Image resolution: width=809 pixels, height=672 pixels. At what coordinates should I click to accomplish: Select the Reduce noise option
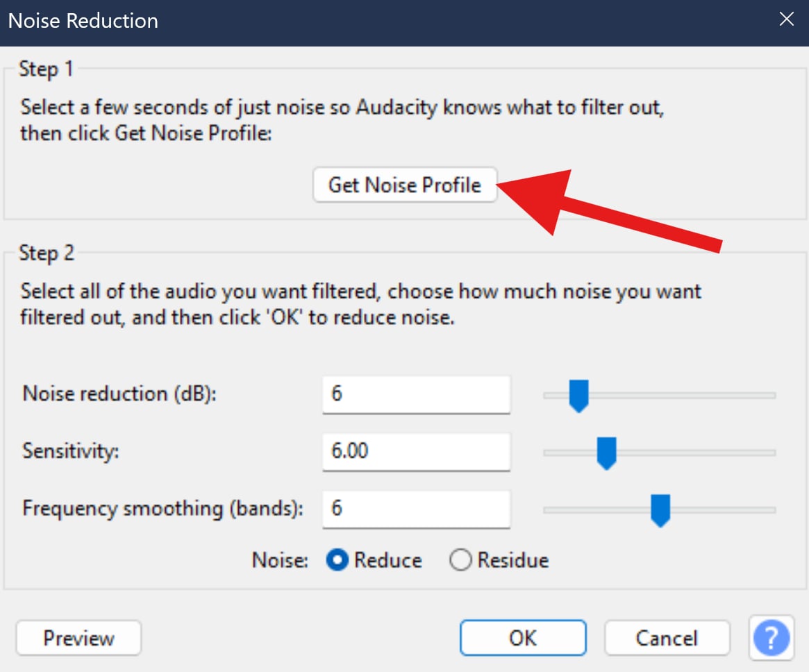tap(336, 560)
